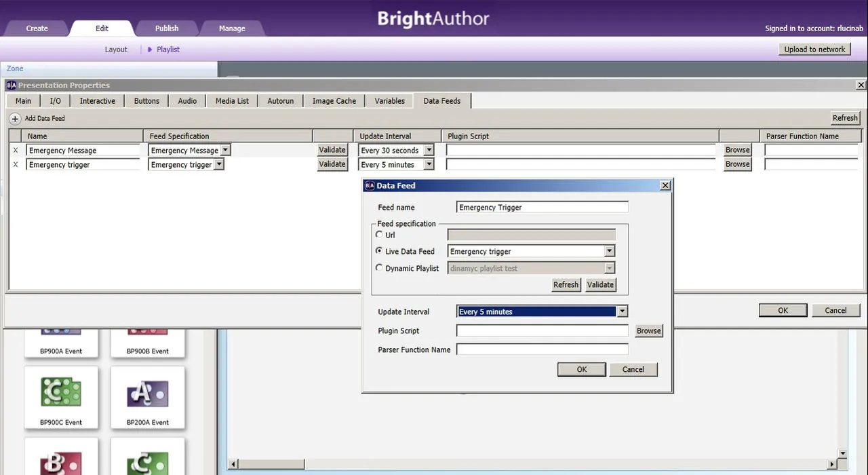The height and width of the screenshot is (475, 868).
Task: Open the Autorun tab
Action: [281, 101]
